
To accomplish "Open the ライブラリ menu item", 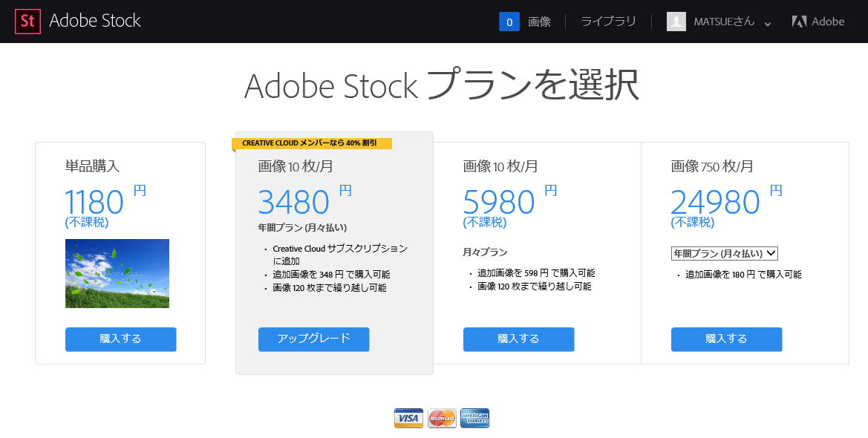I will [x=608, y=22].
